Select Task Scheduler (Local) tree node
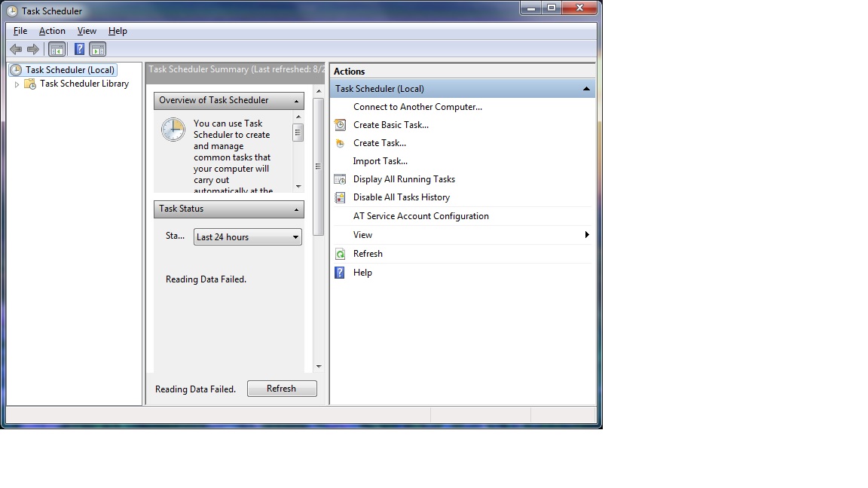The width and height of the screenshot is (868, 488). point(70,70)
